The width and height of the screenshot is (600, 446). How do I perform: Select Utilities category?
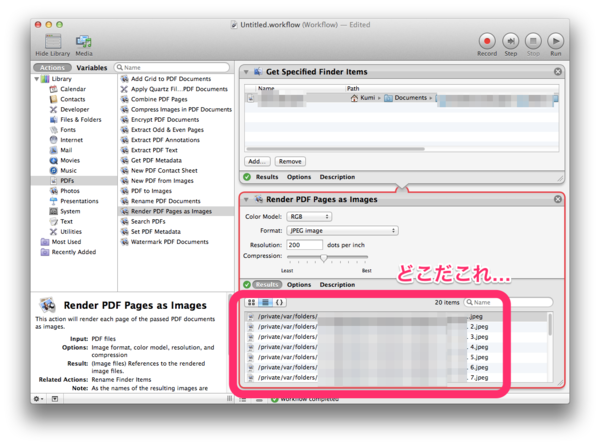71,232
